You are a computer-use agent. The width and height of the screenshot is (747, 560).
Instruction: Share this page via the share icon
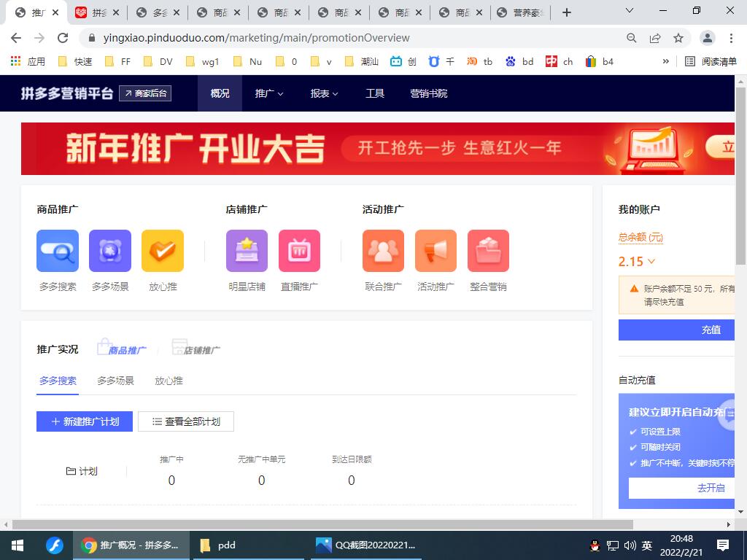(x=655, y=38)
